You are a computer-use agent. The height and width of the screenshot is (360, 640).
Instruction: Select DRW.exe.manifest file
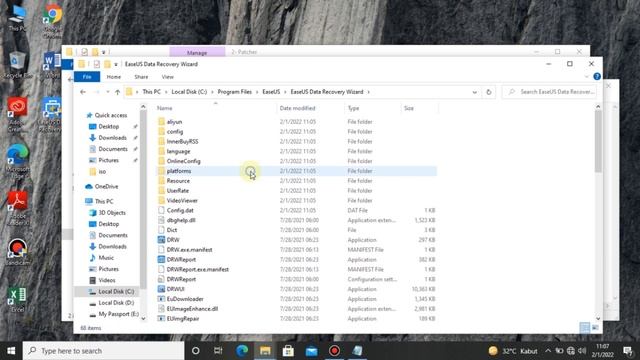(x=189, y=249)
